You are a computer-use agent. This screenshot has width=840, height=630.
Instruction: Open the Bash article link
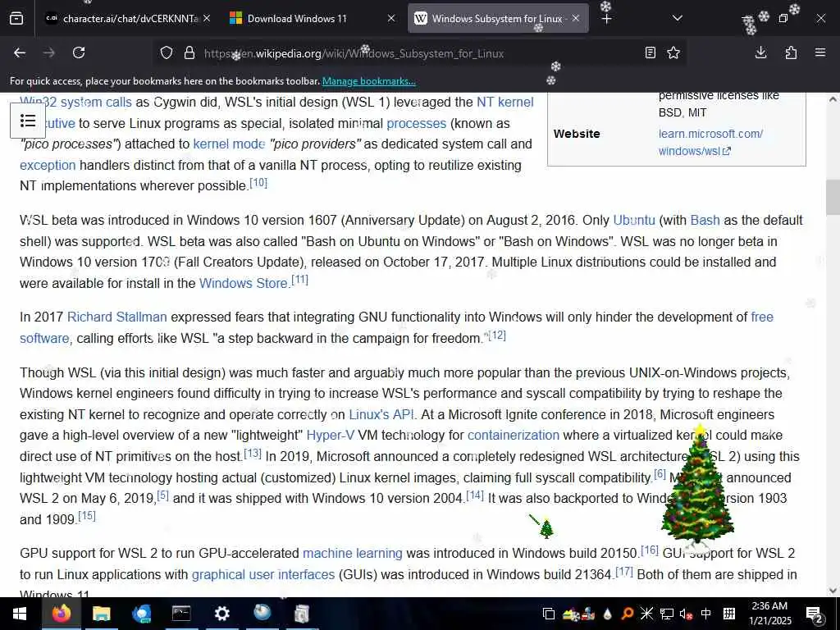click(x=705, y=221)
